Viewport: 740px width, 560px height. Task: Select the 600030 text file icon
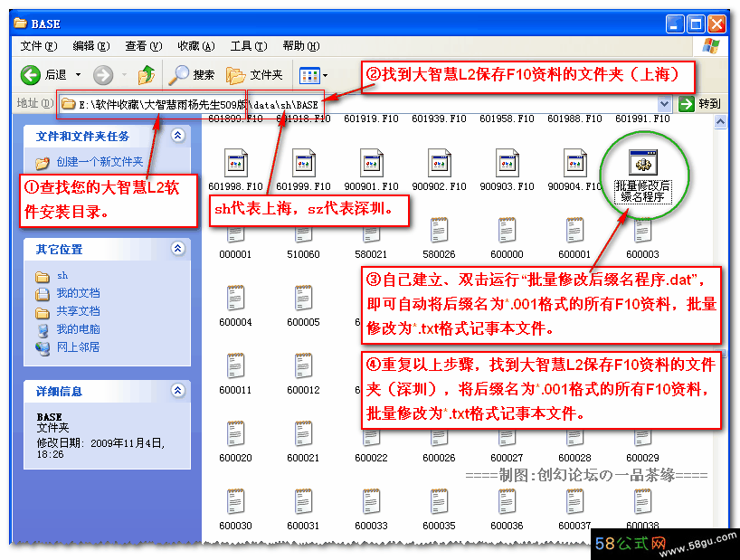[235, 501]
